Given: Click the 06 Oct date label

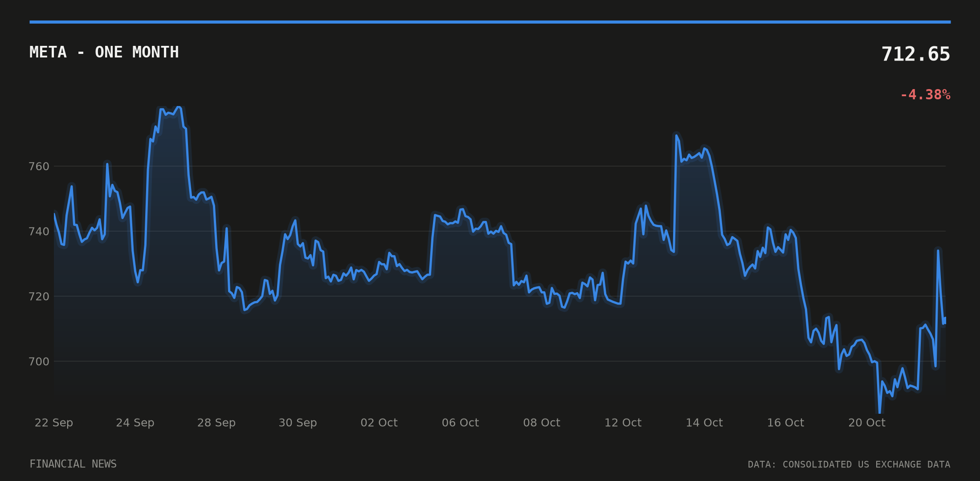Looking at the screenshot, I should point(460,423).
